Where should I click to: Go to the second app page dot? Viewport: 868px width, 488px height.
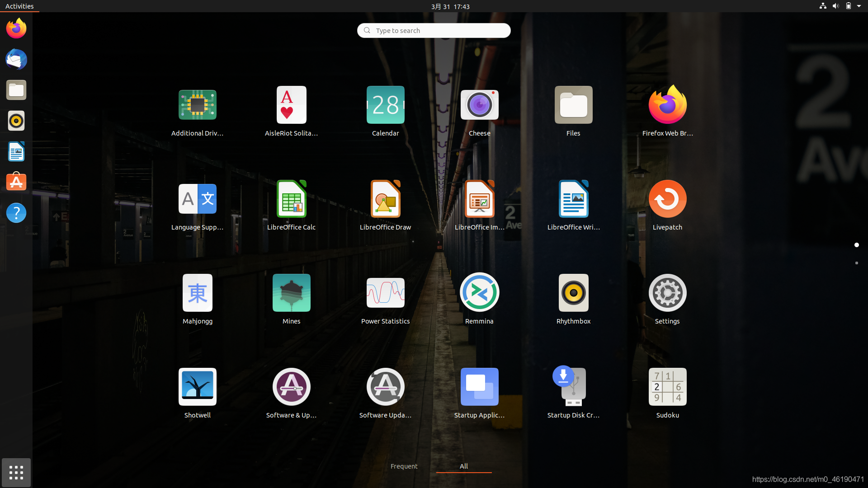[x=856, y=263]
